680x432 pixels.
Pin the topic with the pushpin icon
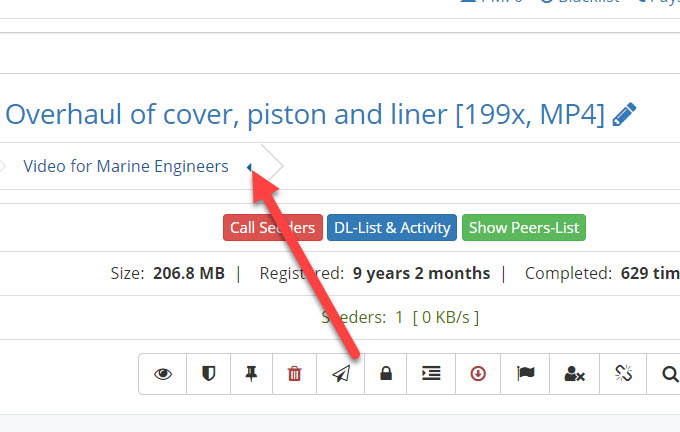coord(251,374)
